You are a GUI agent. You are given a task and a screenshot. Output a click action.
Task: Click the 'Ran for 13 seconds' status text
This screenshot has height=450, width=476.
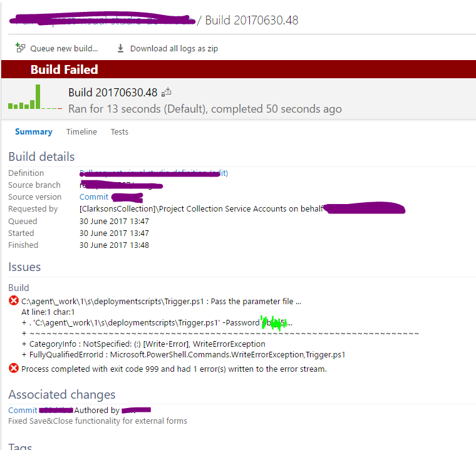click(205, 109)
